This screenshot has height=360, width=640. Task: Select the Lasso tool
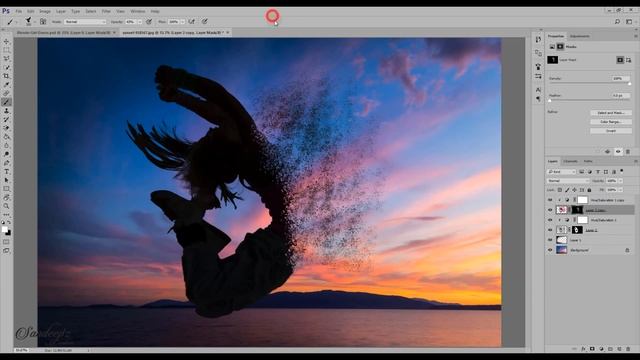tap(6, 59)
